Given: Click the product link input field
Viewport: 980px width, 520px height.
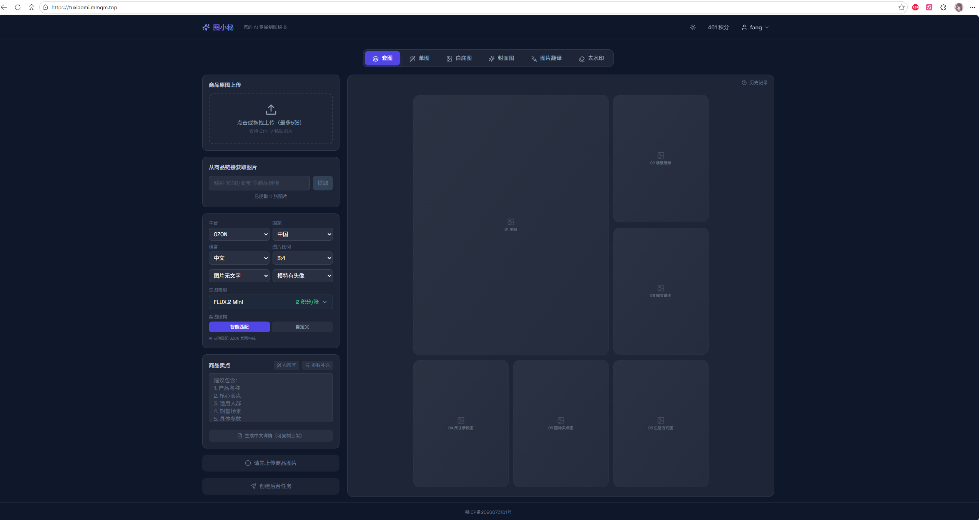Looking at the screenshot, I should (x=259, y=183).
